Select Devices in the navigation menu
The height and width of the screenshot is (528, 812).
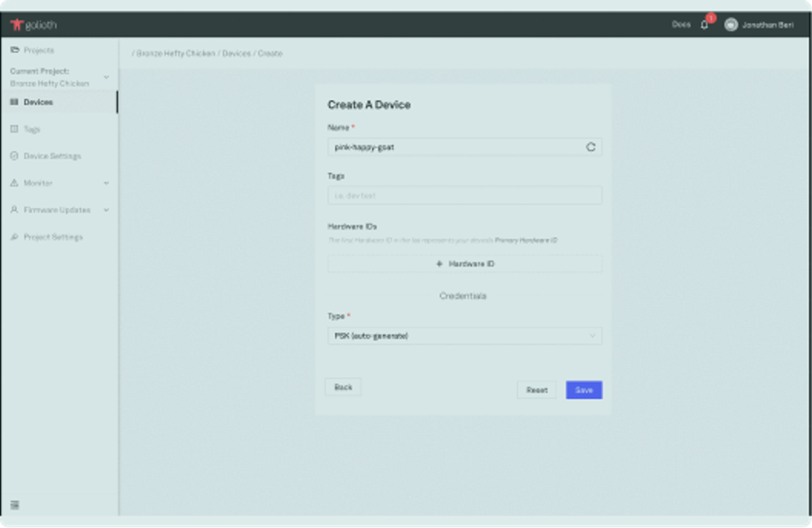(37, 102)
